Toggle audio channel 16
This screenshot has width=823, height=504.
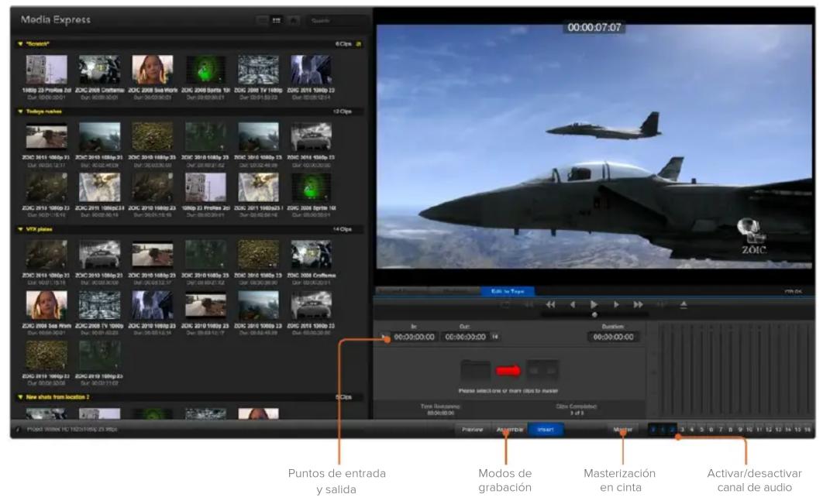click(x=808, y=430)
